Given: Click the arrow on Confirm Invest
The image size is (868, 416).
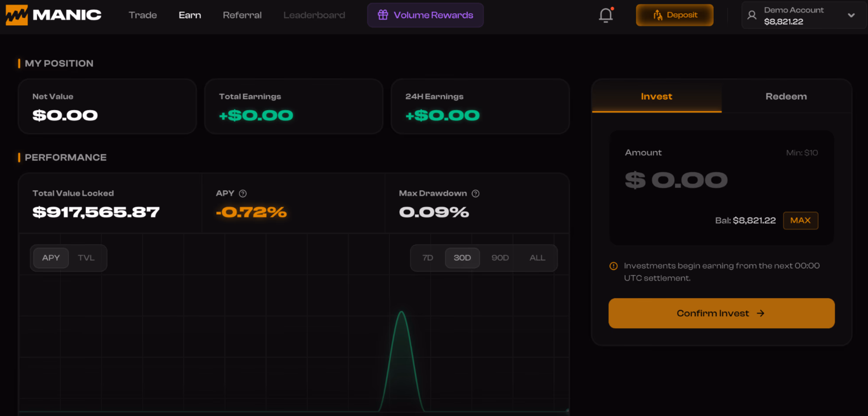Looking at the screenshot, I should (761, 314).
